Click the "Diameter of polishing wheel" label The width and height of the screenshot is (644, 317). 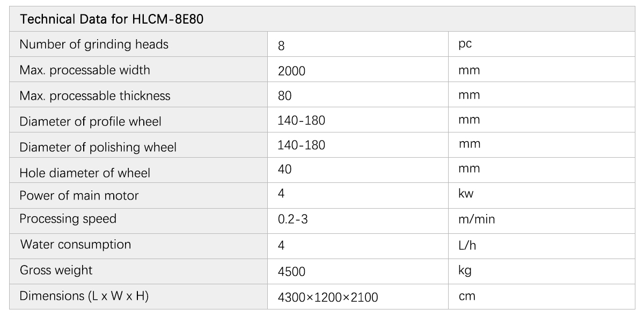pyautogui.click(x=98, y=147)
